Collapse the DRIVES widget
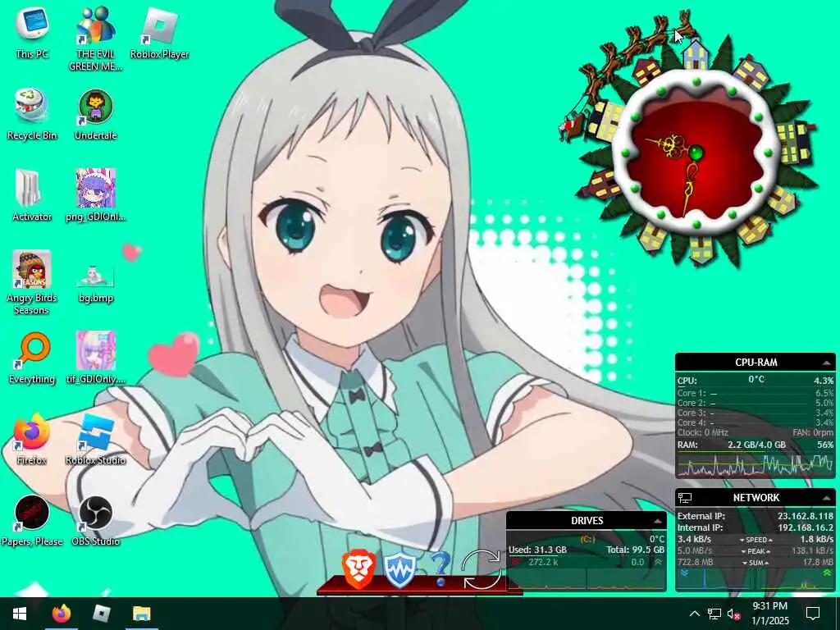The width and height of the screenshot is (840, 630). pos(657,521)
